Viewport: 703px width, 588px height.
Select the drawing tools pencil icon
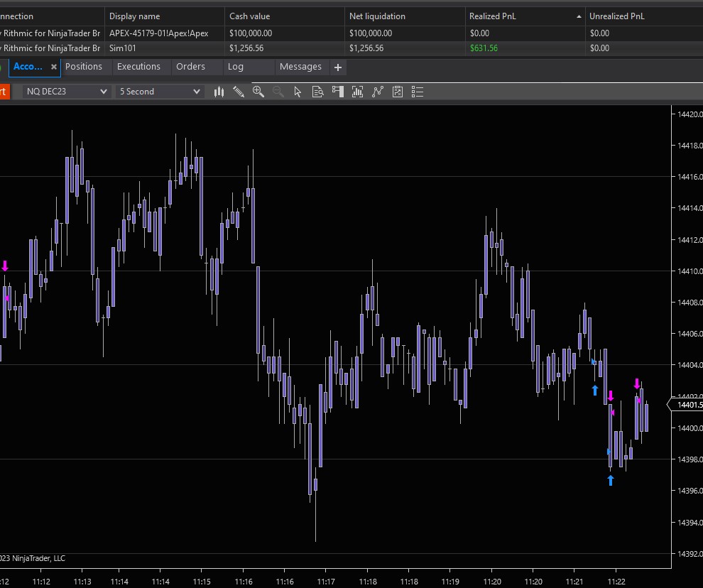point(239,92)
